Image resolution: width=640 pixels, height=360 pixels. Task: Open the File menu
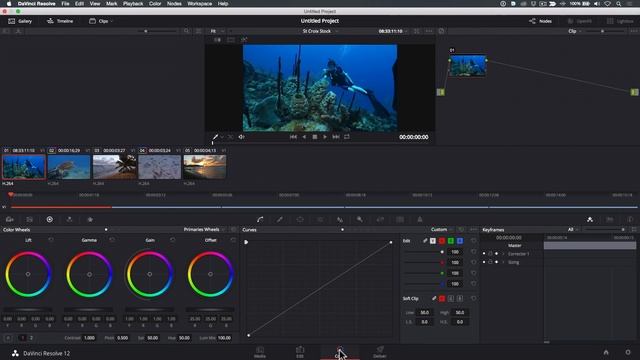65,4
